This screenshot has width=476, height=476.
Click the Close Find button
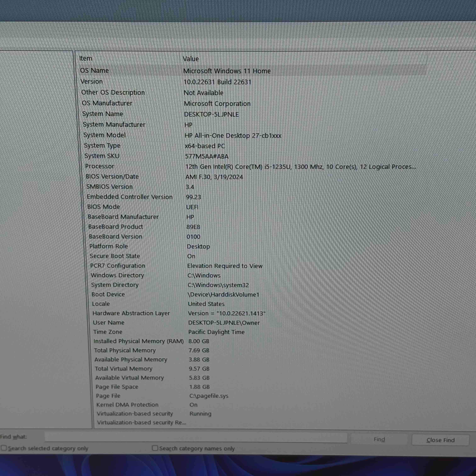click(x=440, y=440)
